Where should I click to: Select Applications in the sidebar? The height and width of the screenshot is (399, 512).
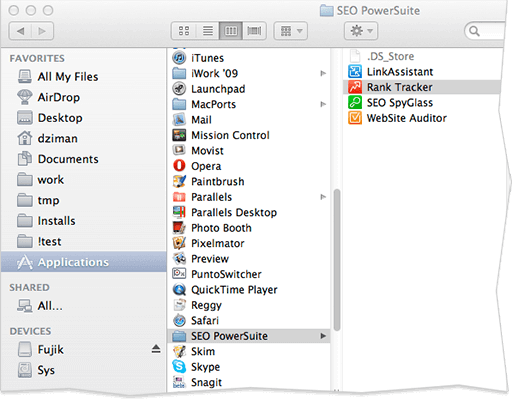click(84, 262)
